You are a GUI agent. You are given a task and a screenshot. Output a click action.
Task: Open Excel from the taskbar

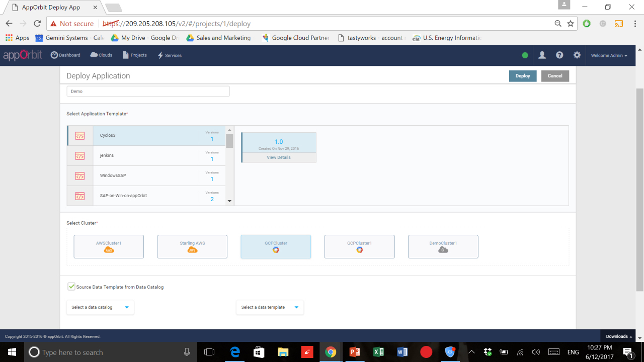coord(378,352)
